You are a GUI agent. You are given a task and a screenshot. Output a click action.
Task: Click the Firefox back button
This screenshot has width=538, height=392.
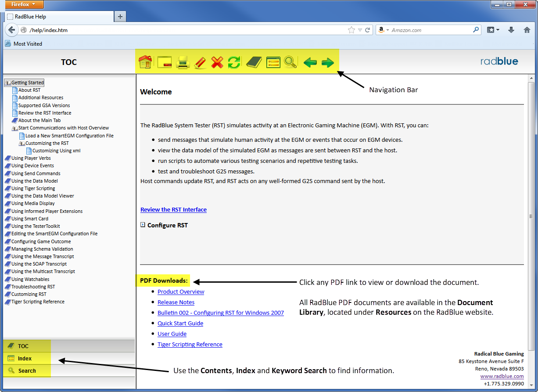(12, 30)
